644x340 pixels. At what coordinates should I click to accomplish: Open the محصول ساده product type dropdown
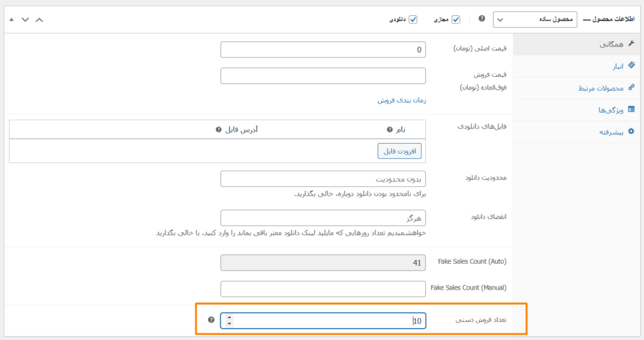pyautogui.click(x=535, y=20)
